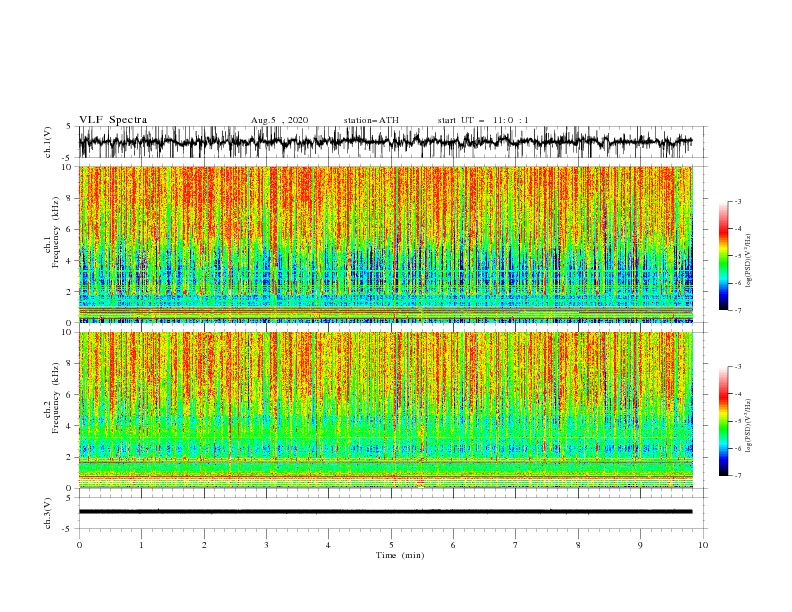Click the time axis tick label '5'

tap(391, 545)
